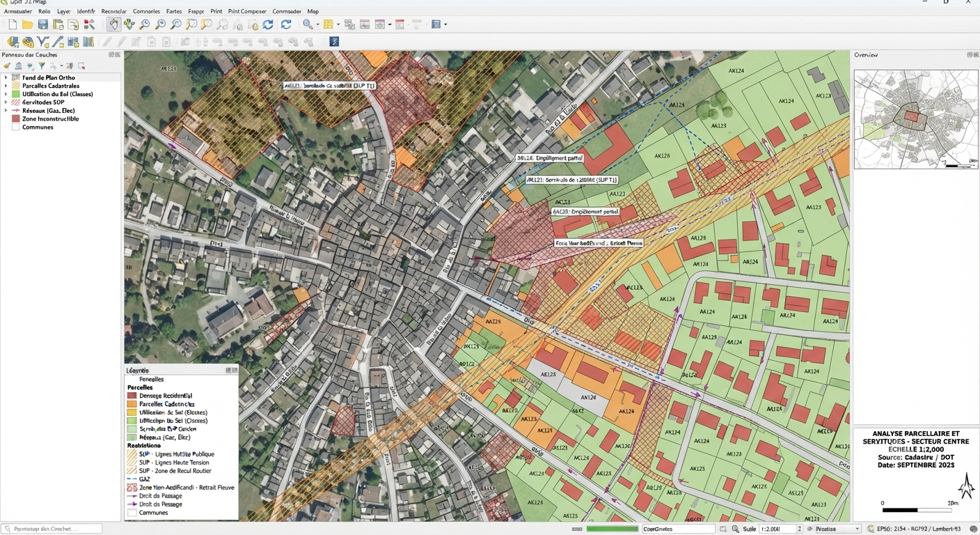Click the New project blank page icon

[13, 24]
